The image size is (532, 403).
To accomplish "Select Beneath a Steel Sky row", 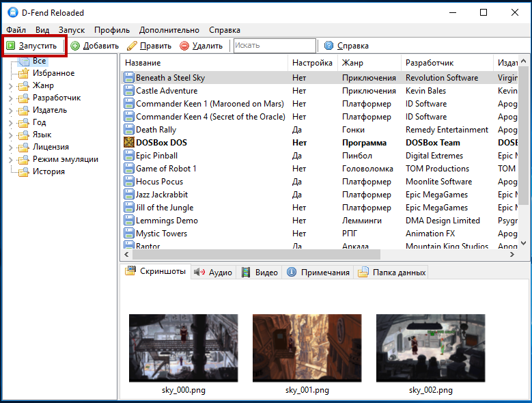I will 320,78.
